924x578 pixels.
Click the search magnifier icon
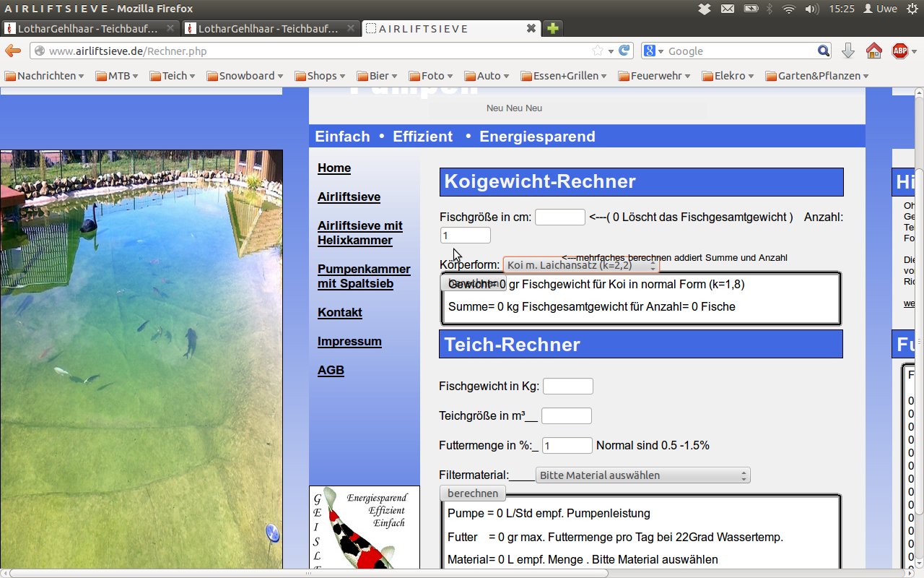[824, 51]
